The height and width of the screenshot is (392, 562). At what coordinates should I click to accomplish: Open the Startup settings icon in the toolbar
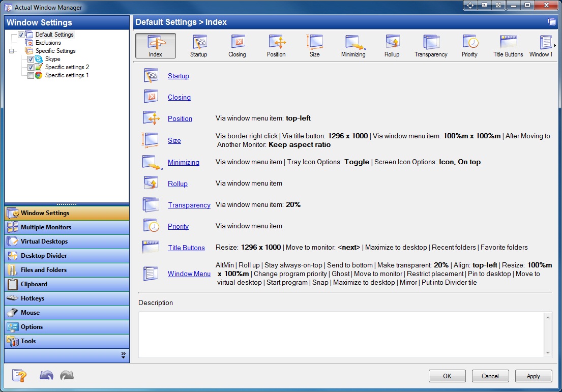pos(198,45)
